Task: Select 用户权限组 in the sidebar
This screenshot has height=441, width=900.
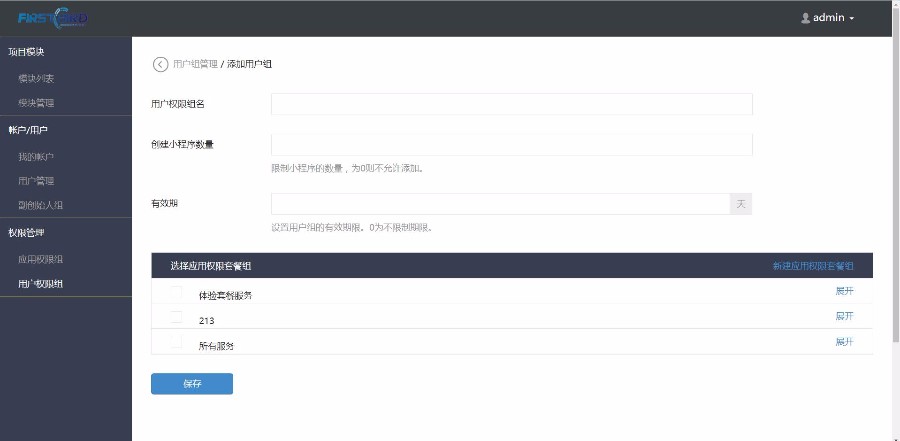Action: coord(41,284)
